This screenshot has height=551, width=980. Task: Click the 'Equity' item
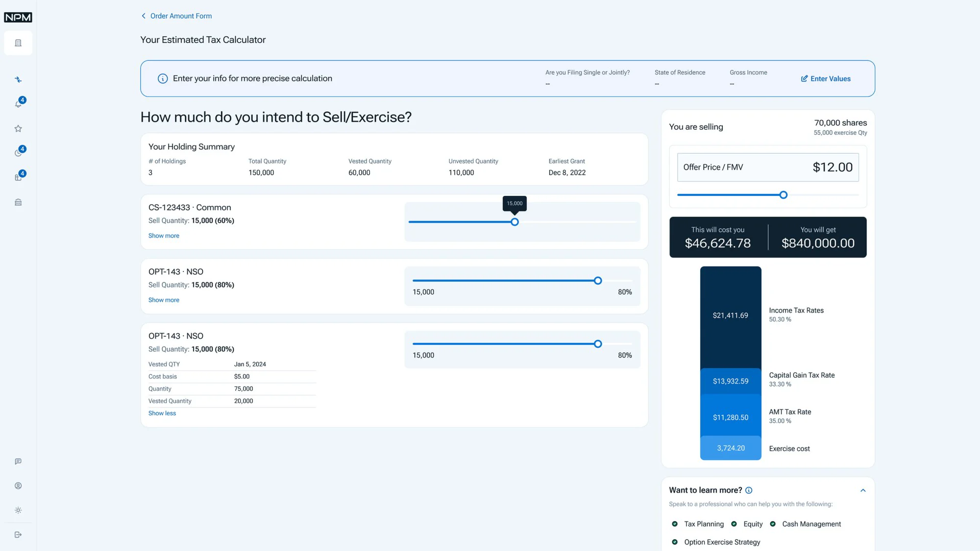click(753, 524)
